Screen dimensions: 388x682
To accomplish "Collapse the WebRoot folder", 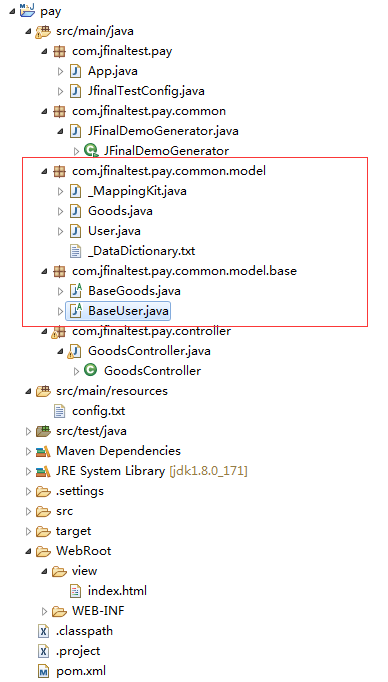I will 29,552.
